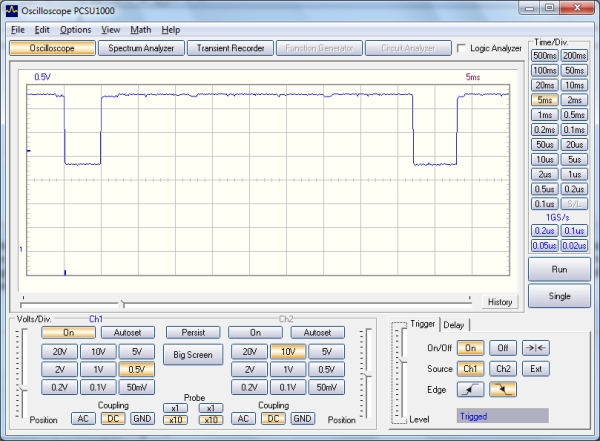Click the Persist display button
The image size is (600, 441).
193,332
